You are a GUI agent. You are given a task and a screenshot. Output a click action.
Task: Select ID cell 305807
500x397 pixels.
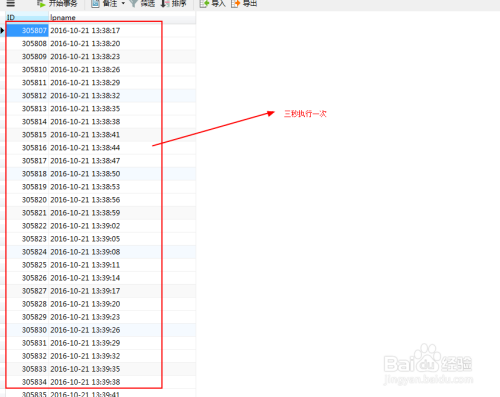pos(27,30)
